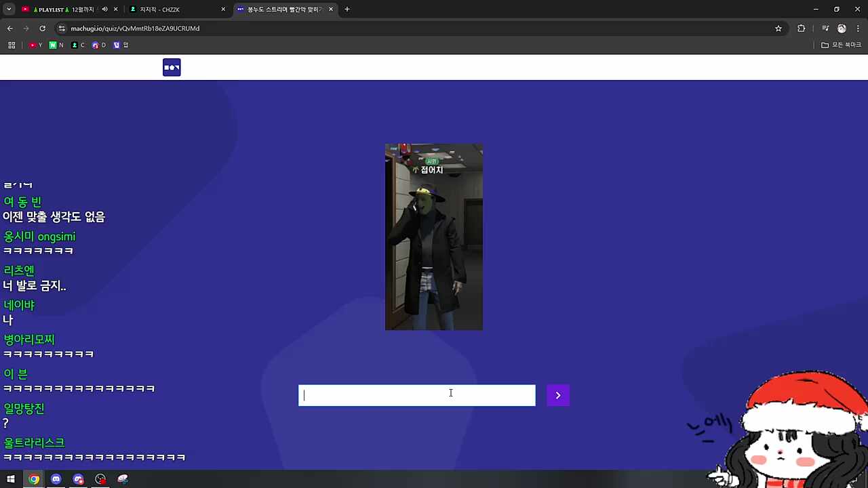868x488 pixels.
Task: Click the machugi logo in header
Action: (172, 67)
